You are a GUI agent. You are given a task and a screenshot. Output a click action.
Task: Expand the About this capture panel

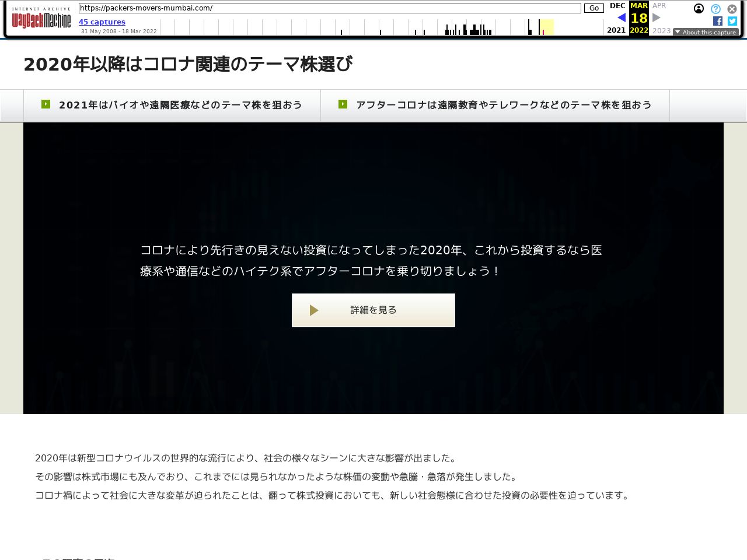coord(706,32)
